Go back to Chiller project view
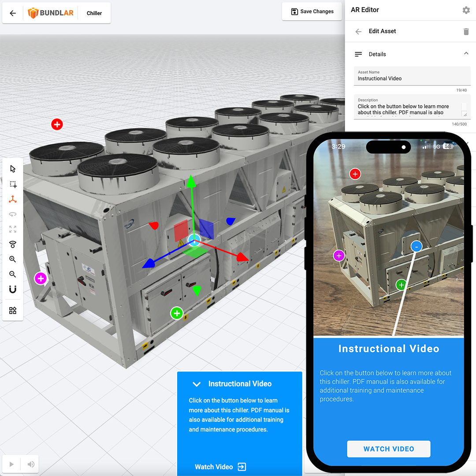The height and width of the screenshot is (476, 476). (x=94, y=13)
